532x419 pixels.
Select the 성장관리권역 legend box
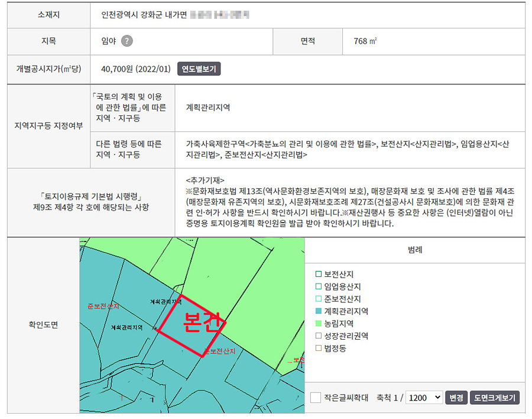click(319, 336)
